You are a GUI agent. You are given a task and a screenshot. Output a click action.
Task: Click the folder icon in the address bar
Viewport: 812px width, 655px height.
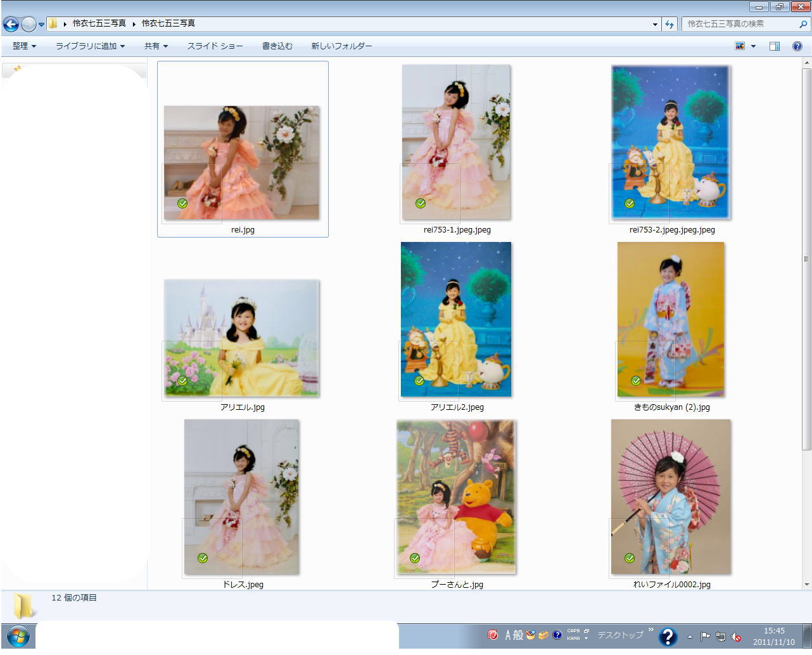tap(53, 23)
